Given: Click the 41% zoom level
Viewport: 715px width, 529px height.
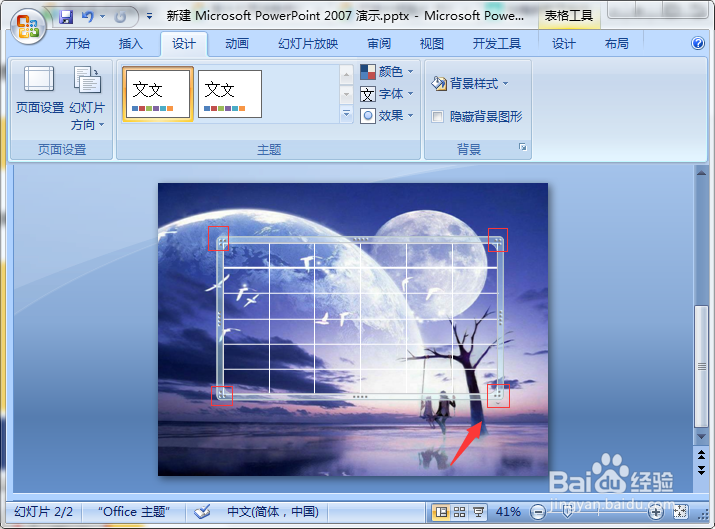Looking at the screenshot, I should pos(508,512).
